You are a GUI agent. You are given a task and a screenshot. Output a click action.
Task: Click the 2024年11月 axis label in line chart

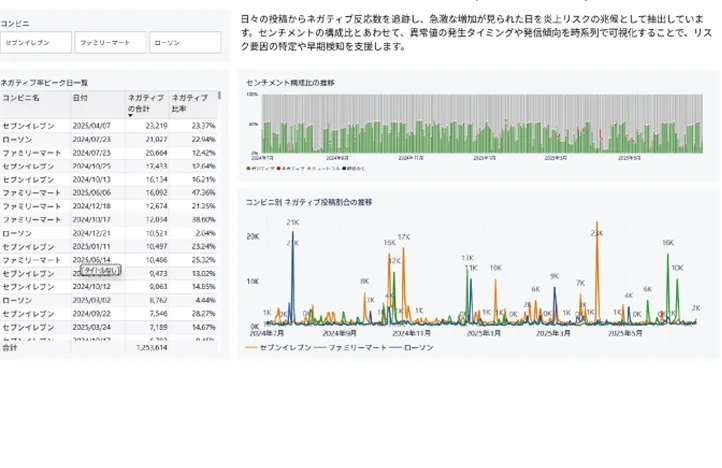(412, 333)
